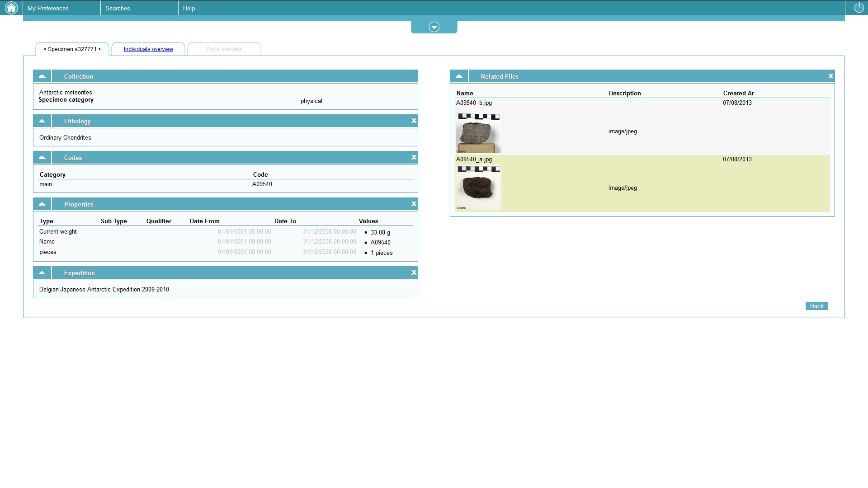868x488 pixels.
Task: Collapse the Related Files section
Action: click(459, 76)
